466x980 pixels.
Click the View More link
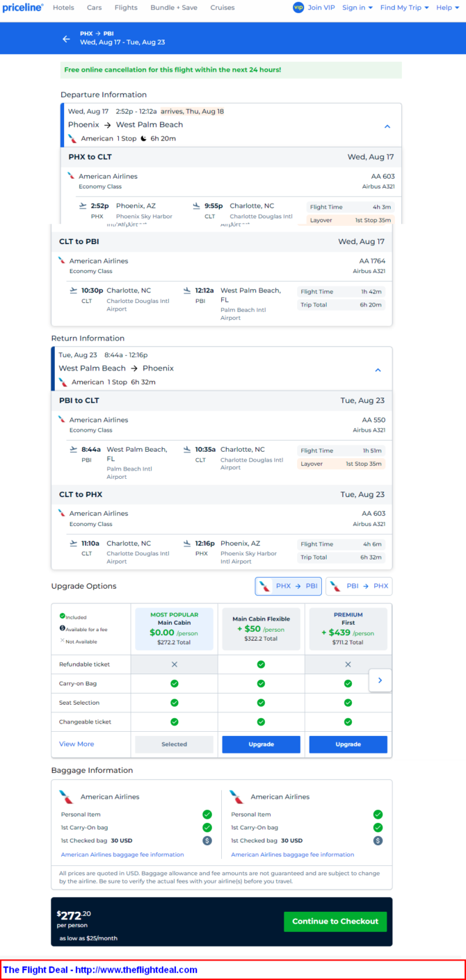tap(77, 744)
